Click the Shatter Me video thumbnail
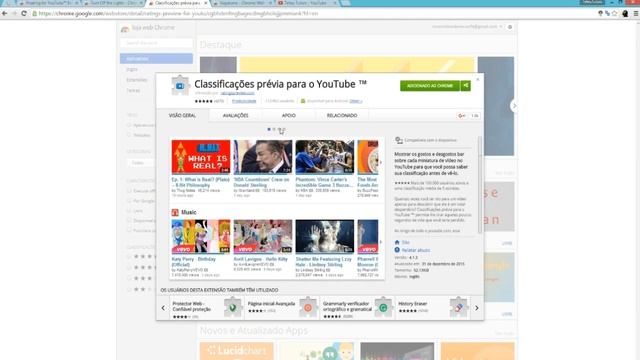The width and height of the screenshot is (640, 360). (x=325, y=236)
